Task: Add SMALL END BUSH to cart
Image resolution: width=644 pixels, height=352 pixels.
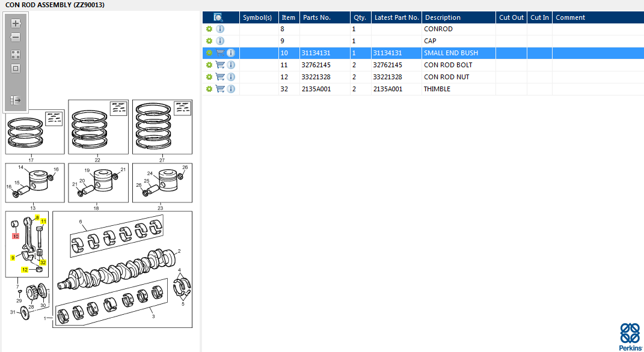Action: coord(220,53)
